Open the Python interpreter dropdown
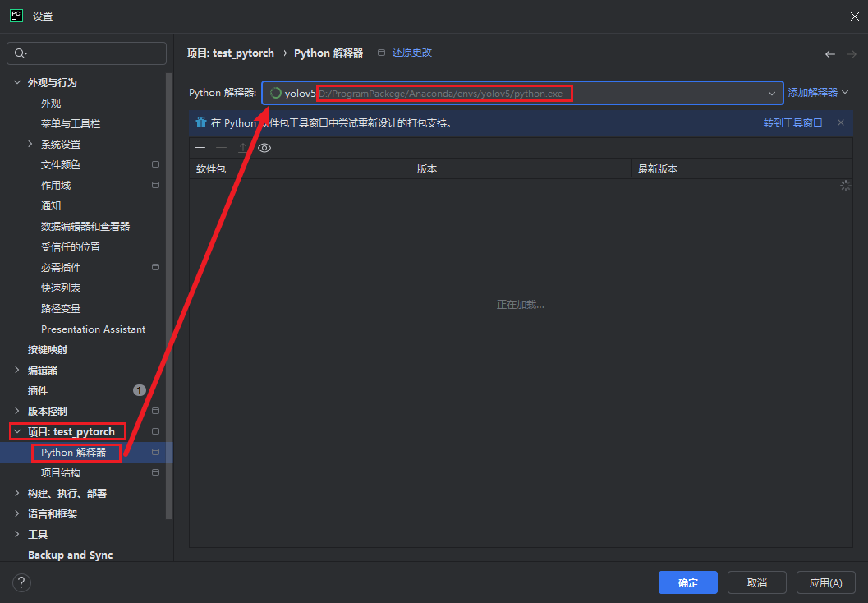The image size is (868, 603). click(x=771, y=94)
